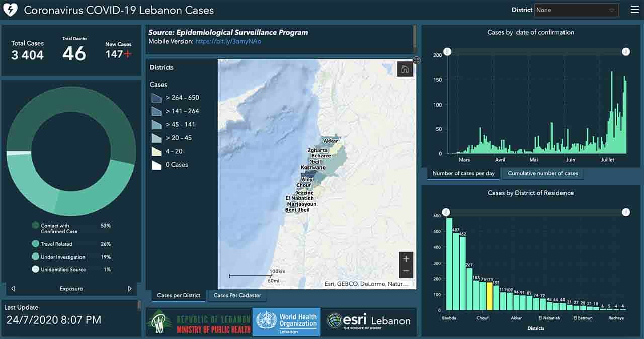Click the left handle of date range slider
This screenshot has width=644, height=339.
pyautogui.click(x=447, y=52)
